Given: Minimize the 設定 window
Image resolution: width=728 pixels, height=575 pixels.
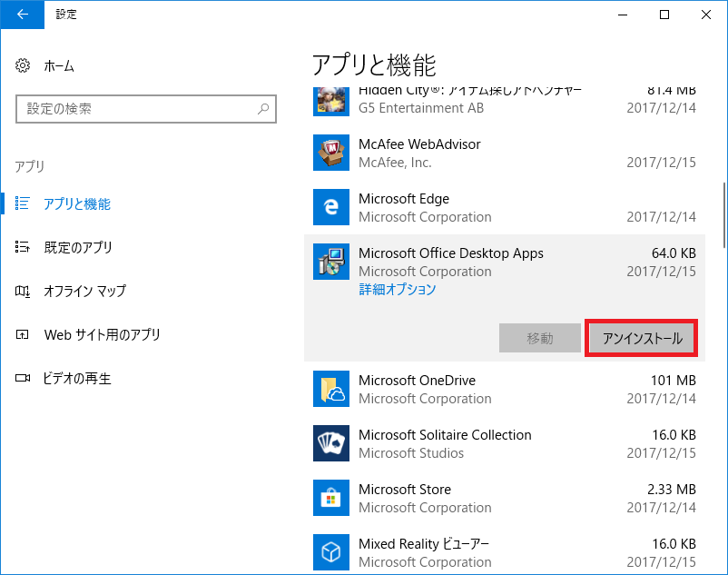Looking at the screenshot, I should tap(623, 15).
